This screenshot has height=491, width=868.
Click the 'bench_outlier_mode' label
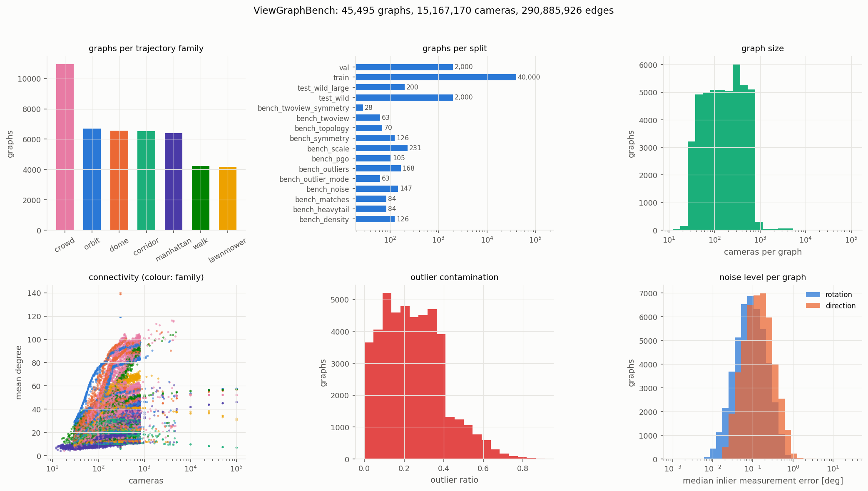click(x=314, y=179)
